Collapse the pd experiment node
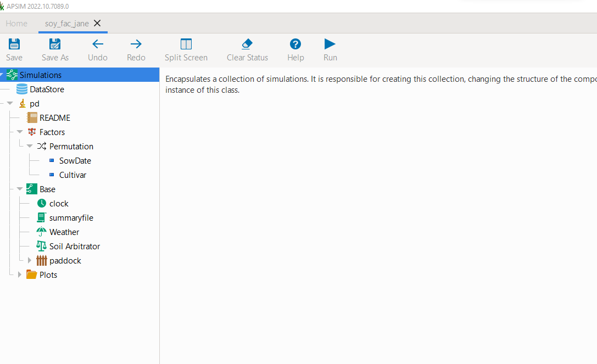Image resolution: width=597 pixels, height=364 pixels. point(9,103)
